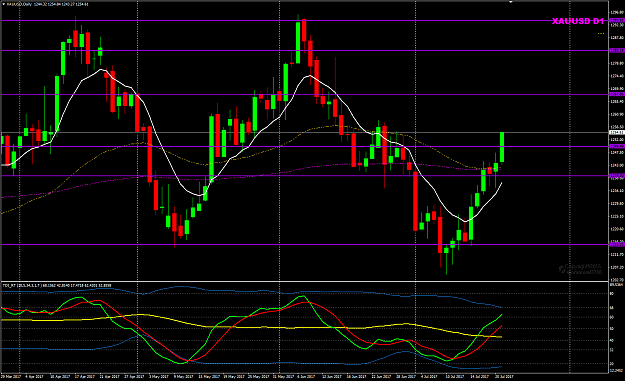The image size is (625, 381).
Task: Select the lowest purple horizontal support line
Action: click(305, 244)
